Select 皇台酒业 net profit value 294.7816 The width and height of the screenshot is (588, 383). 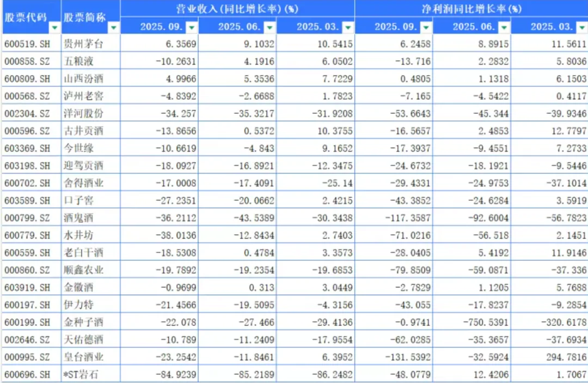(550, 357)
